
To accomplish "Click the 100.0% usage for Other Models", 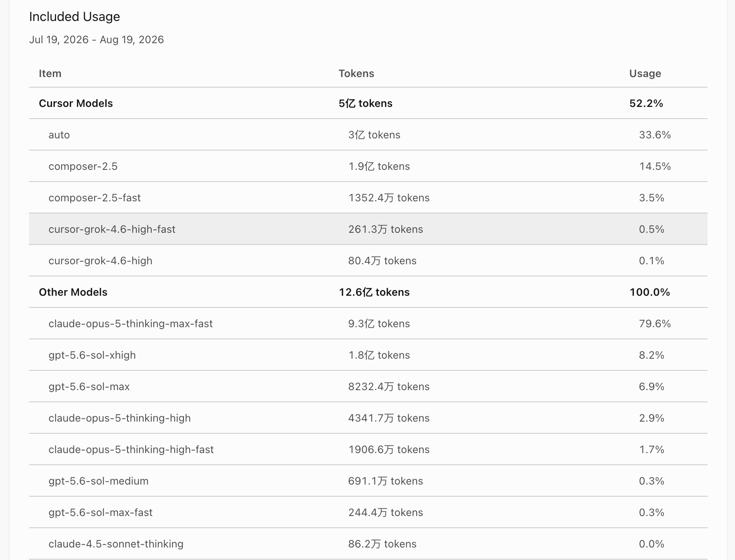I will tap(649, 292).
